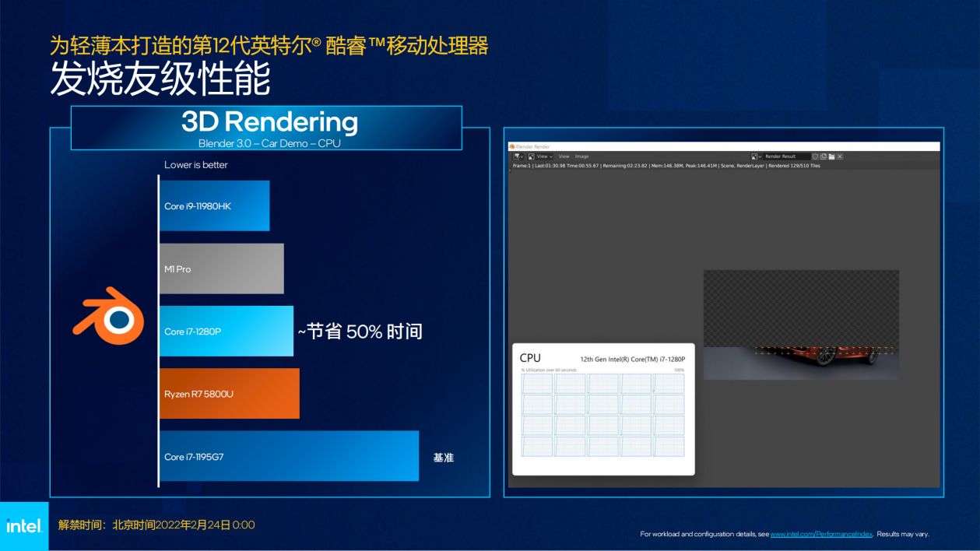This screenshot has height=551, width=980.
Task: Click the open image folder icon
Action: pos(831,156)
